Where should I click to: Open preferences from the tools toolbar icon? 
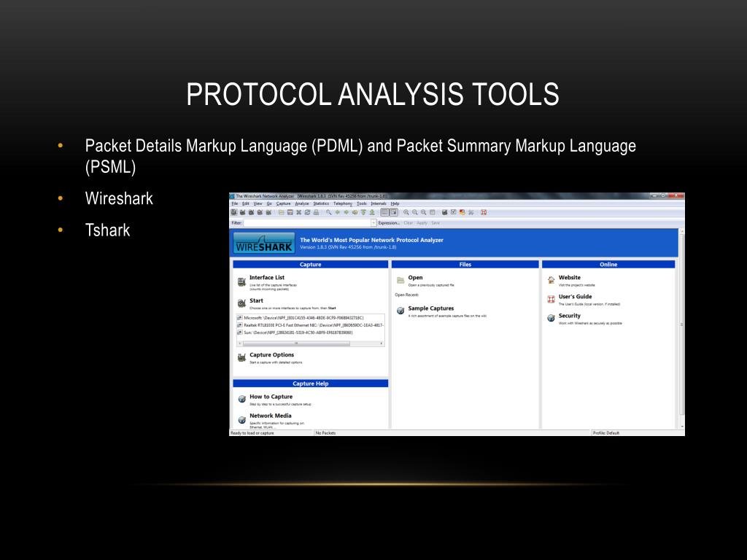471,212
